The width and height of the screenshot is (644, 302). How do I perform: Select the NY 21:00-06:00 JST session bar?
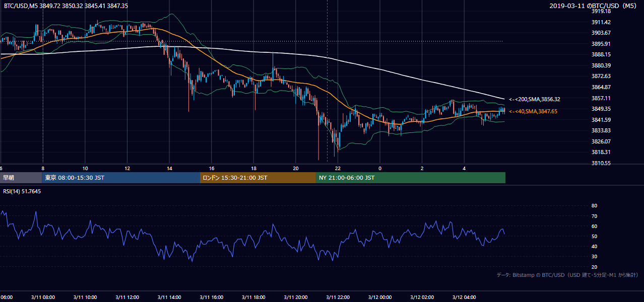tap(411, 178)
